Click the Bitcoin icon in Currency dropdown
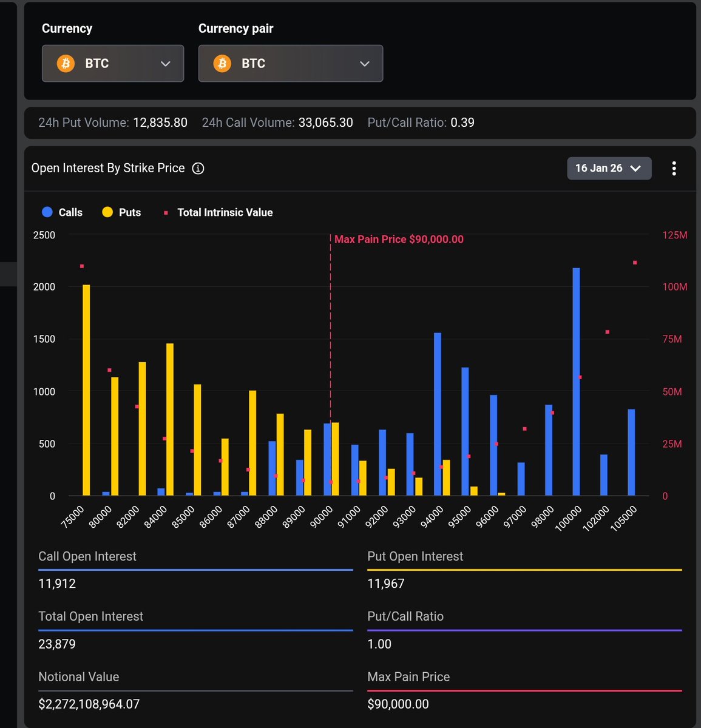Image resolution: width=701 pixels, height=728 pixels. click(x=66, y=63)
